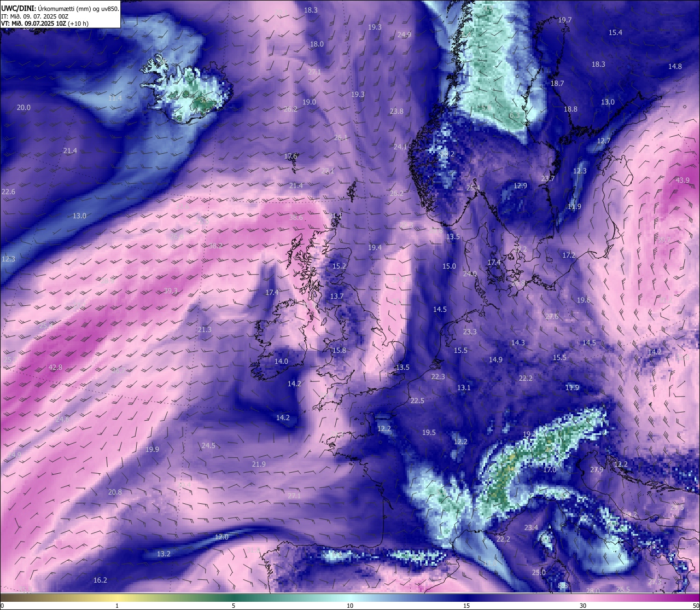Click the 27.6 value over eastern Germany
This screenshot has height=610, width=700.
552,316
